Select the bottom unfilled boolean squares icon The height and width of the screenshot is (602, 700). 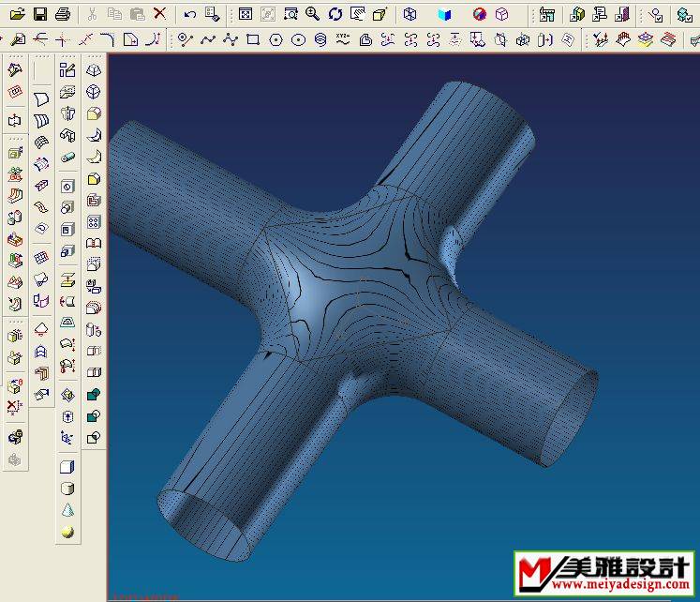point(94,438)
